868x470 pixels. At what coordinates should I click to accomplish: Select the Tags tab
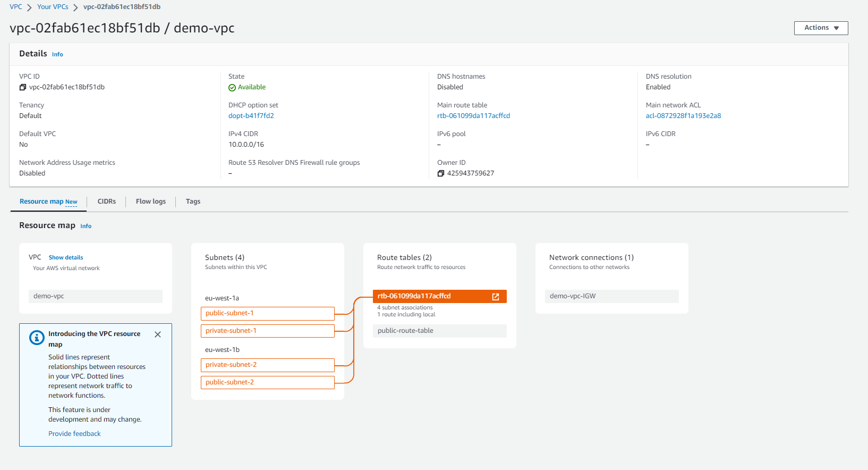click(x=193, y=202)
